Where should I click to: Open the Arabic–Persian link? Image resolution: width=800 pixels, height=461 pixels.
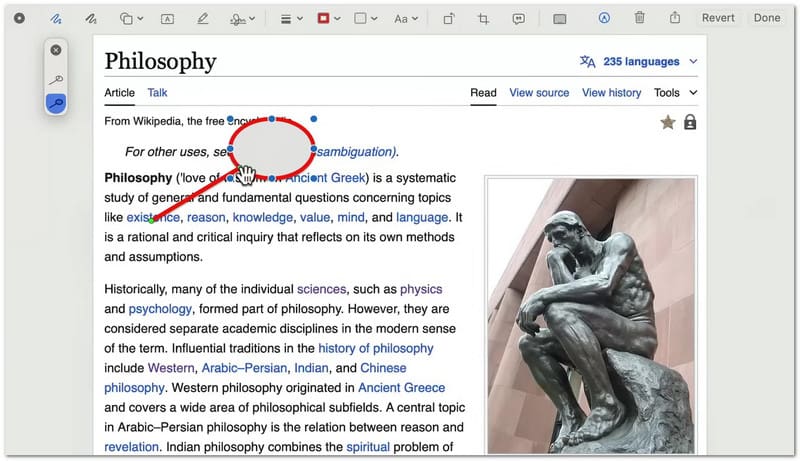pos(244,368)
